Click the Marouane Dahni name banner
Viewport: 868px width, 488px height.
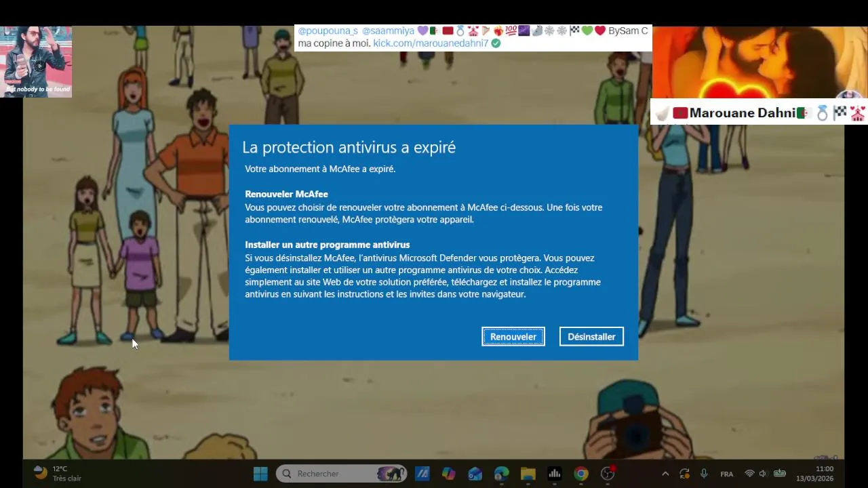pos(759,113)
